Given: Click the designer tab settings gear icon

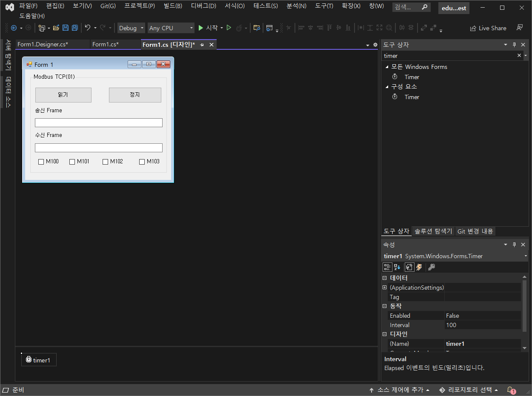Looking at the screenshot, I should click(x=375, y=45).
